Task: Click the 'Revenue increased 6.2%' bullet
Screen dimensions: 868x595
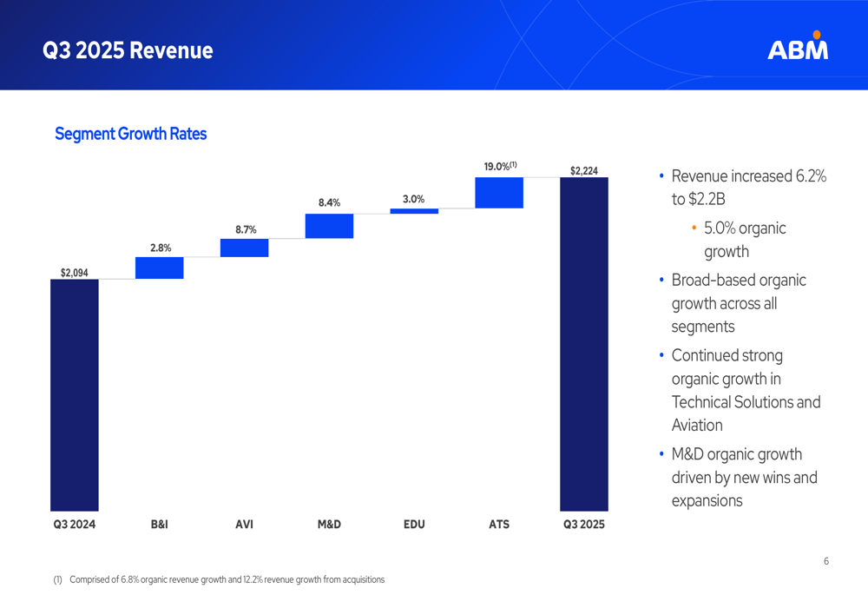Action: coord(747,188)
